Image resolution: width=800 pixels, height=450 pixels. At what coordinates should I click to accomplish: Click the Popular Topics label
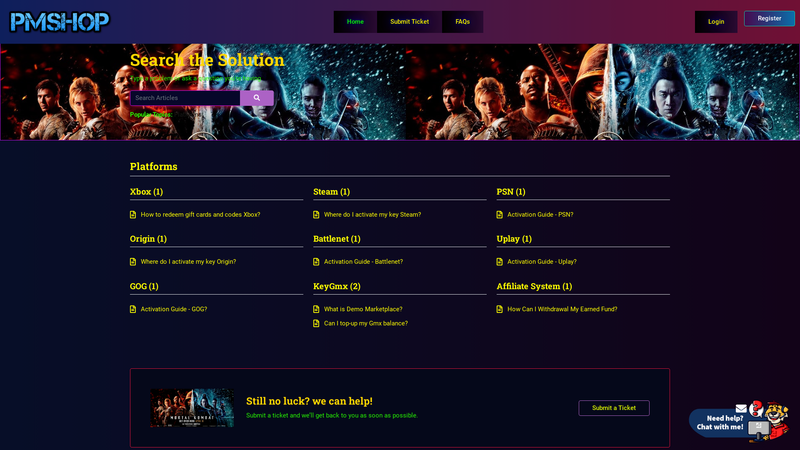click(x=151, y=115)
